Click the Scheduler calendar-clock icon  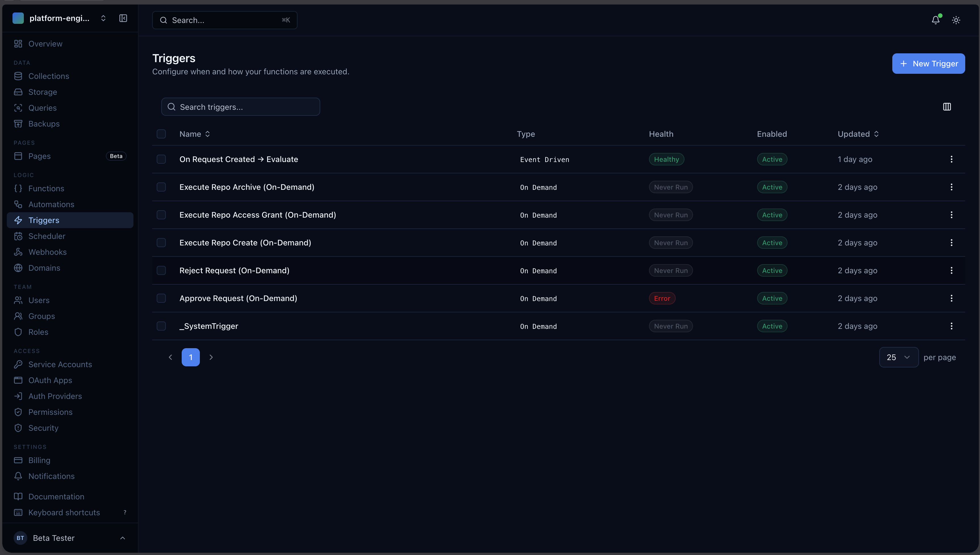(x=18, y=236)
